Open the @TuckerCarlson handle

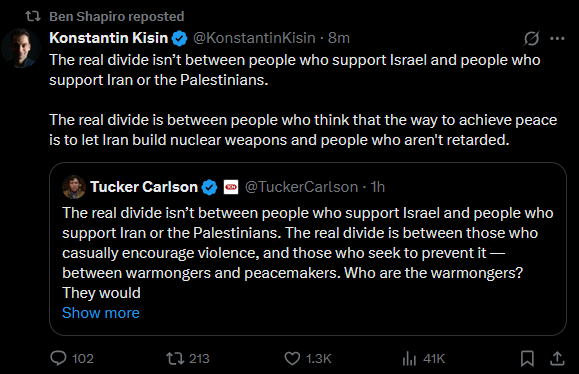pyautogui.click(x=301, y=187)
